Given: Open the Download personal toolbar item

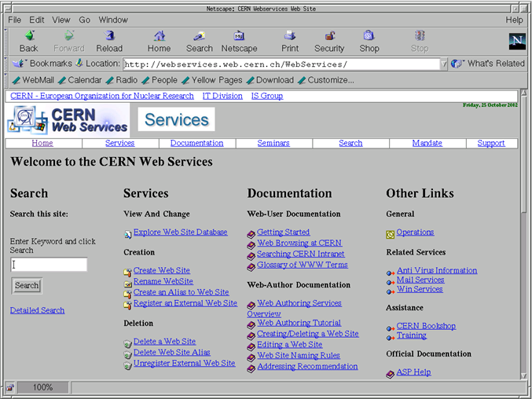Looking at the screenshot, I should pyautogui.click(x=270, y=80).
